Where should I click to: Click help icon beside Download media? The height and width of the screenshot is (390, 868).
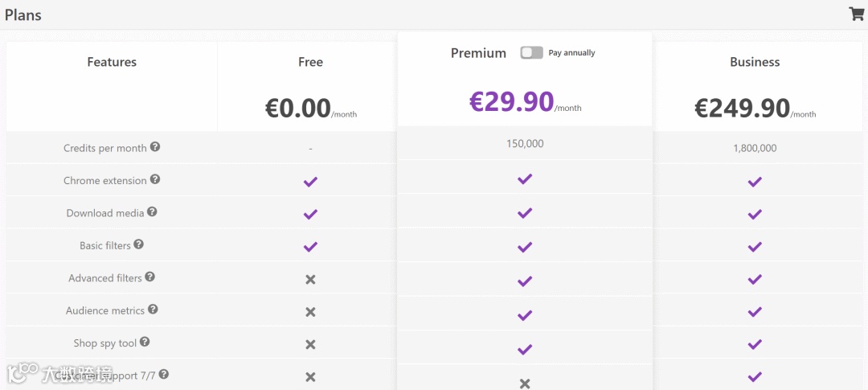152,212
